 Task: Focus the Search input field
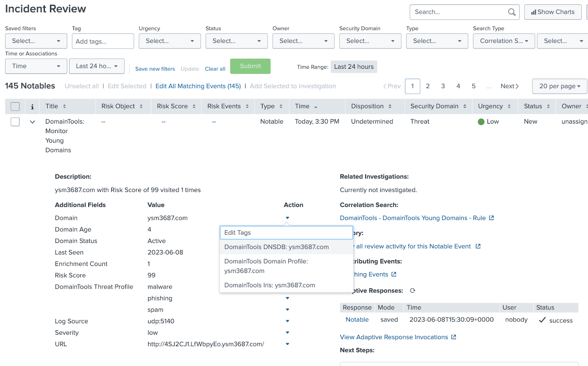pyautogui.click(x=460, y=12)
